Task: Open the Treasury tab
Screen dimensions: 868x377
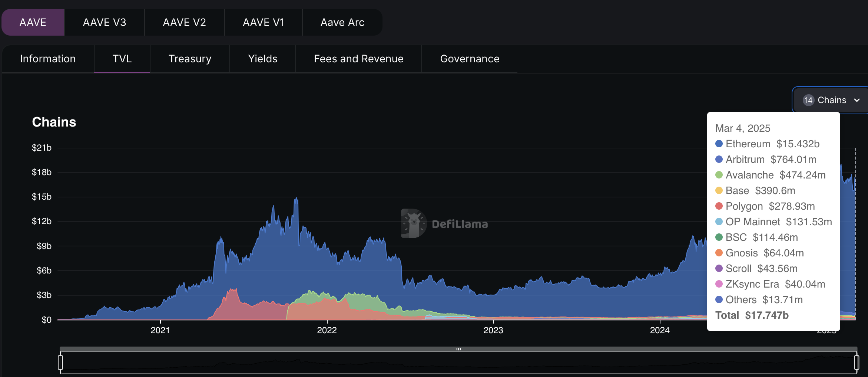Action: point(190,59)
